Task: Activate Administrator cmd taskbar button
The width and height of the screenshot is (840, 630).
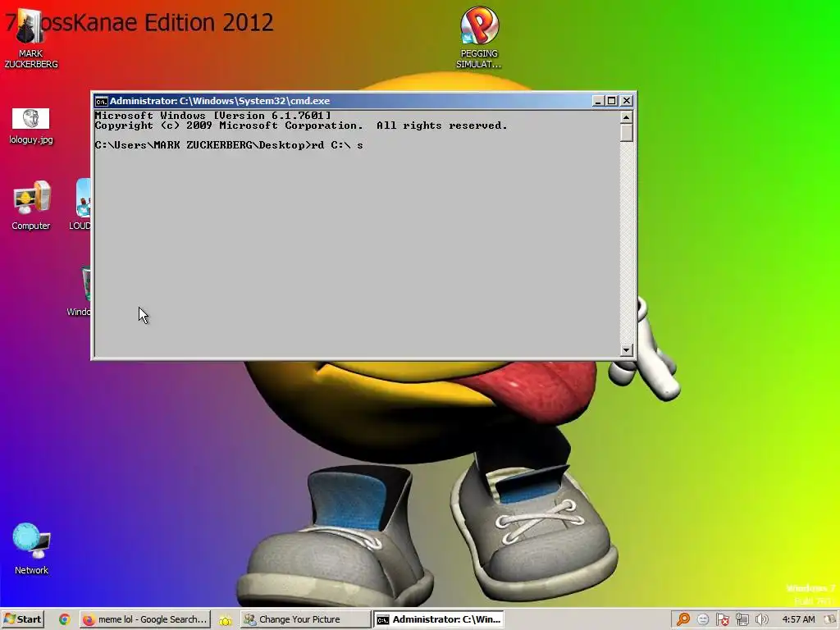Action: 439,619
